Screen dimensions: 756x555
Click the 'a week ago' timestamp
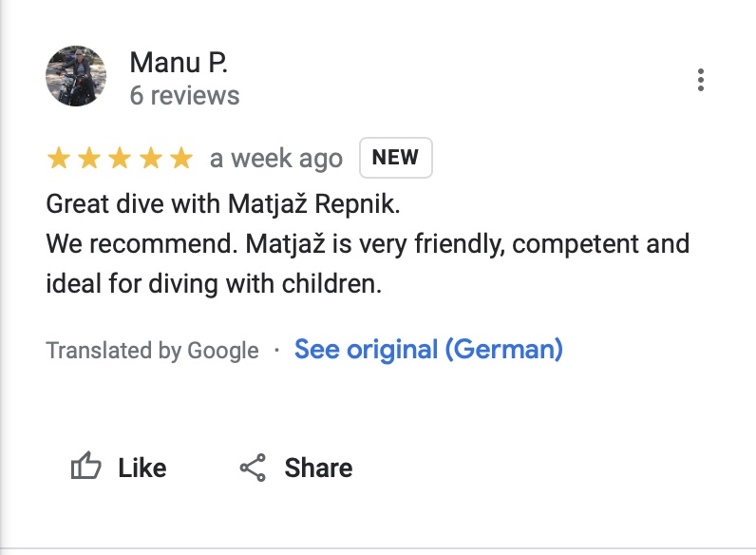(275, 159)
